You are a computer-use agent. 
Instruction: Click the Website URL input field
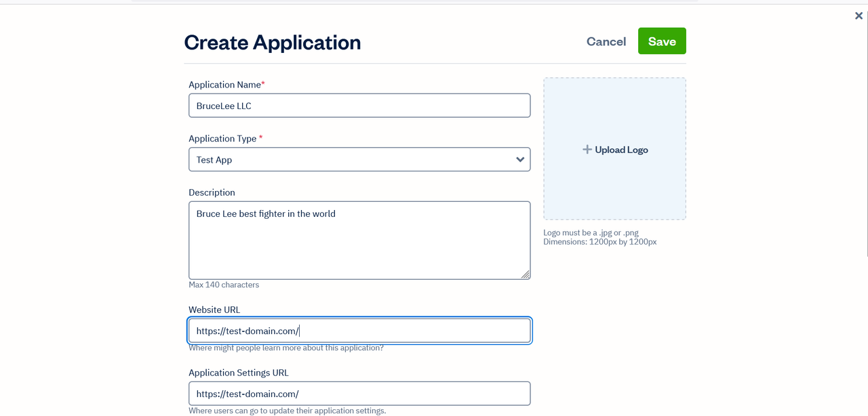(x=359, y=331)
